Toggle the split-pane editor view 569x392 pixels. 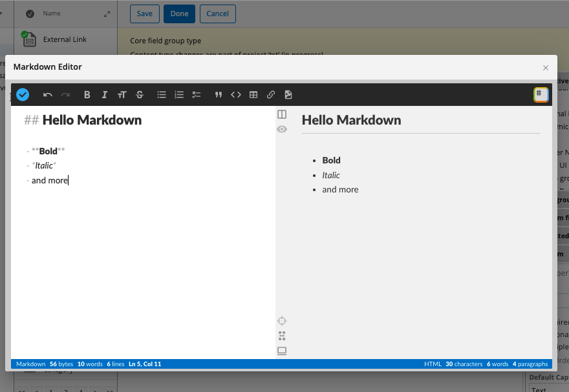281,114
